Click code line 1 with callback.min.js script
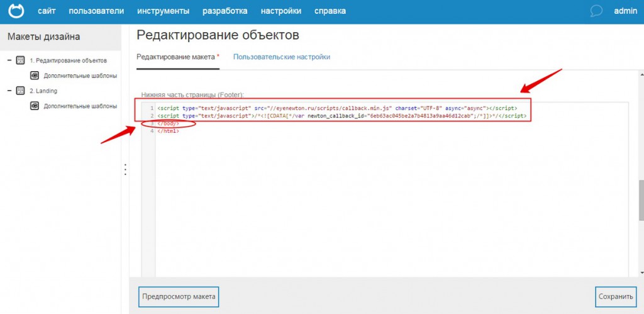Image resolution: width=644 pixels, height=314 pixels. (x=337, y=108)
